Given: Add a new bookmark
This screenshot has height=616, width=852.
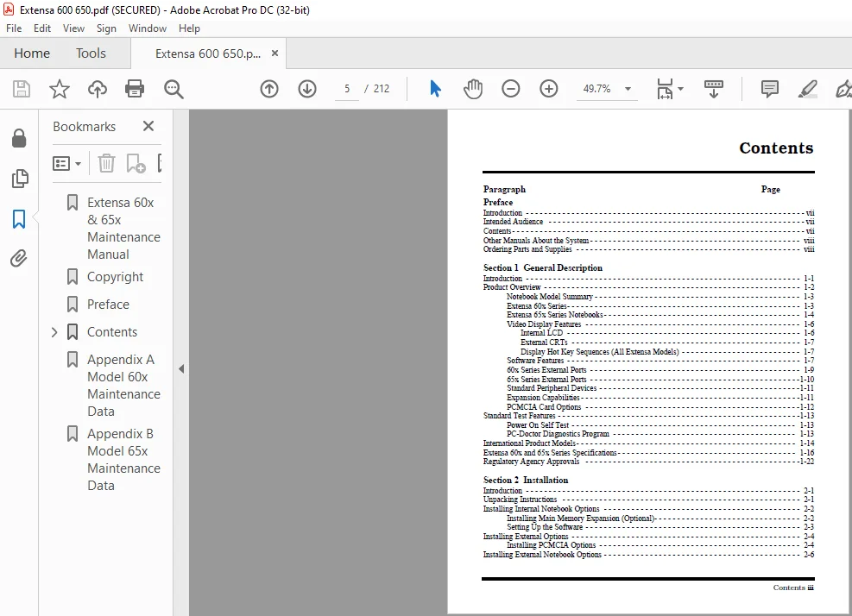Looking at the screenshot, I should [x=136, y=163].
